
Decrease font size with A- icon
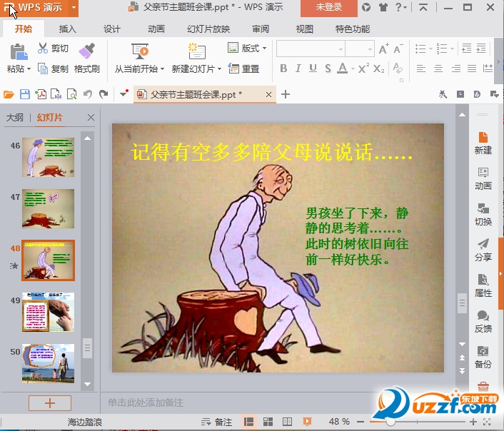(398, 49)
